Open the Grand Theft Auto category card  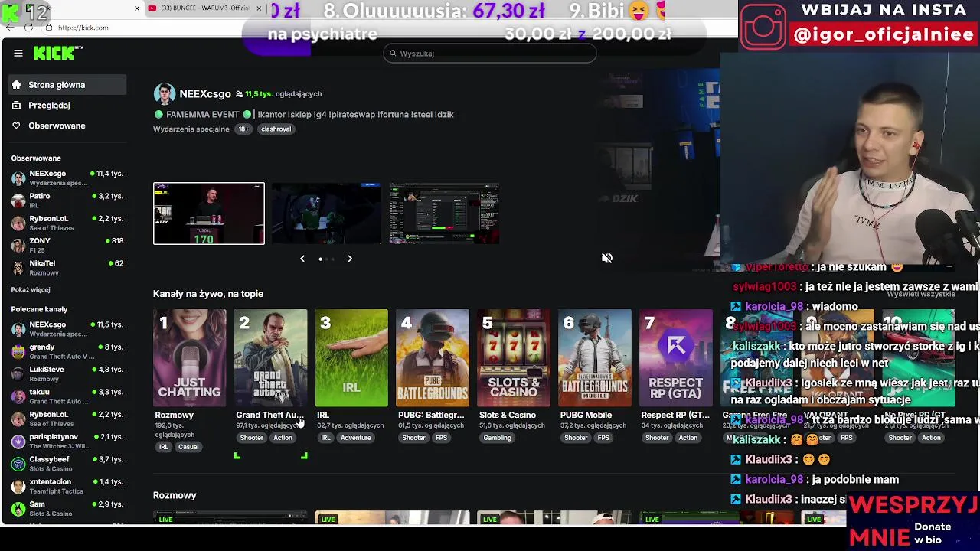click(271, 358)
